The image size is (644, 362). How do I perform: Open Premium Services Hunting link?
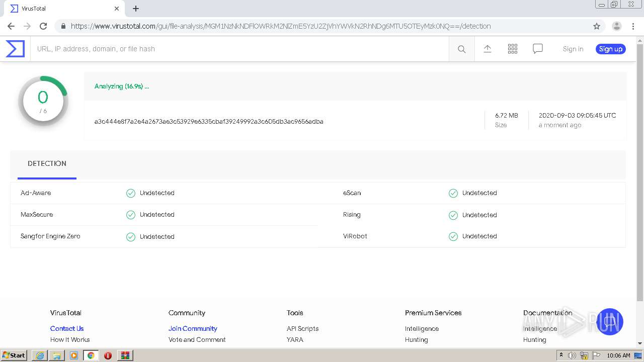[x=416, y=340]
